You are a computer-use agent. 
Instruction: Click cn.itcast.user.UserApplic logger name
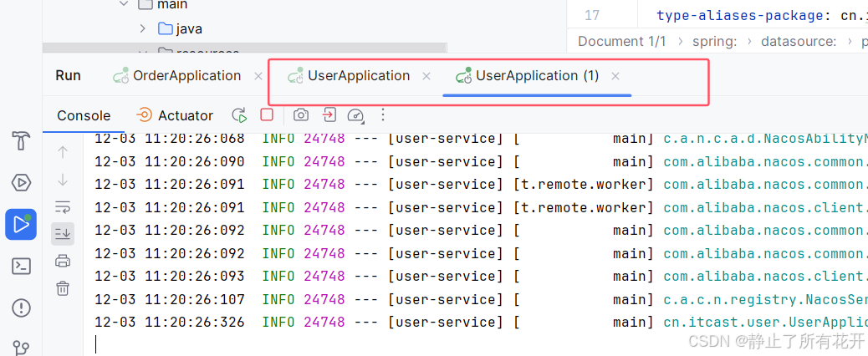pos(766,322)
